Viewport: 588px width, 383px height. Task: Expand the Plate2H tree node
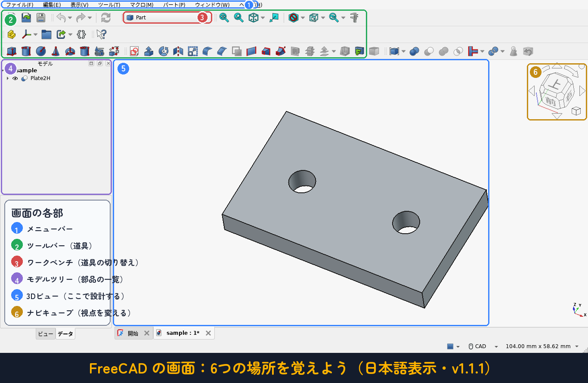coord(8,78)
